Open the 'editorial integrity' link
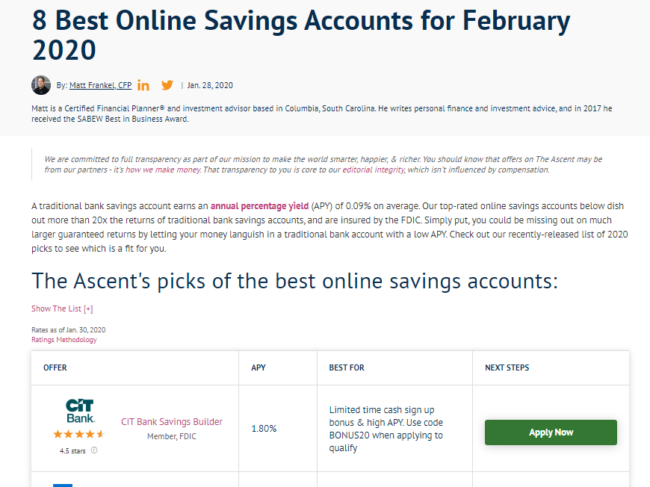650x487 pixels. click(374, 170)
